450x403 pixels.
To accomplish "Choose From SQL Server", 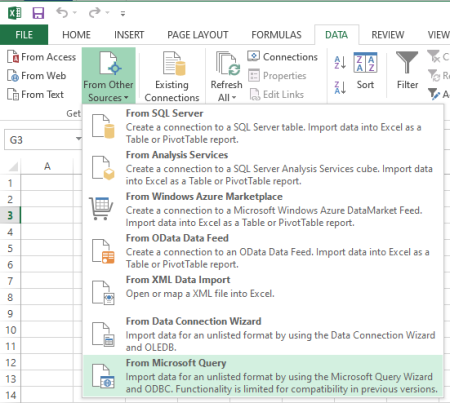I will (263, 126).
